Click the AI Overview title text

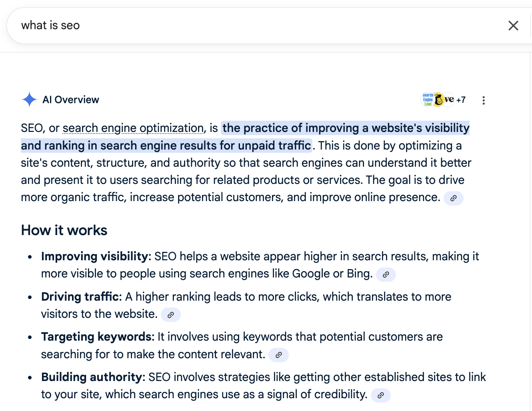71,100
